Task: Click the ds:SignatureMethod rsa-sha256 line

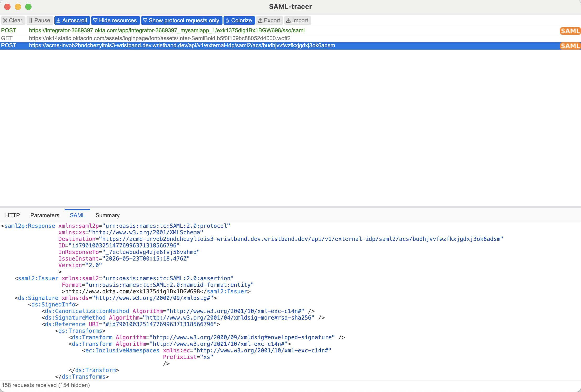Action: (183, 318)
